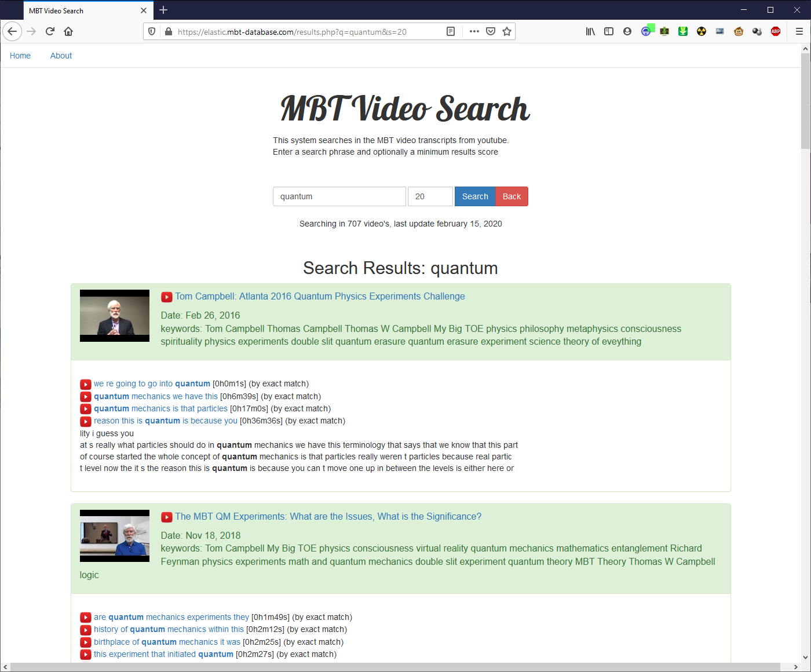The height and width of the screenshot is (672, 811).
Task: Open the monkey face extension
Action: [739, 31]
